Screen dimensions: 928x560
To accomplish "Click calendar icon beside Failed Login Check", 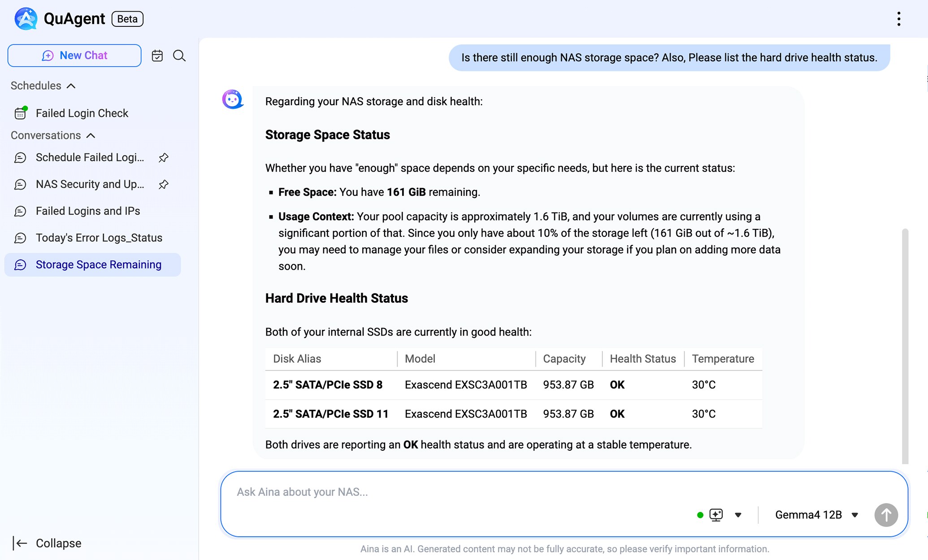I will [21, 113].
